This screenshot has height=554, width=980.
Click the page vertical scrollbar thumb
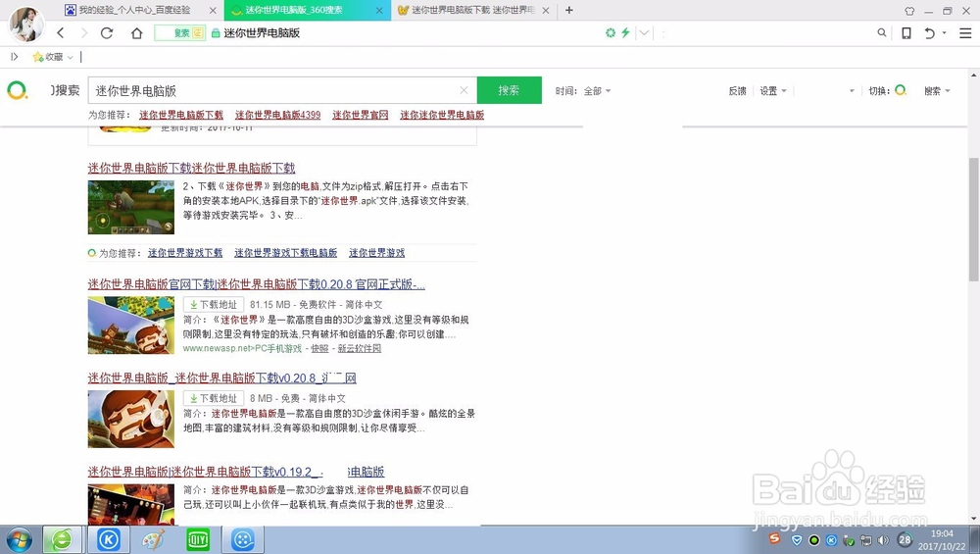click(974, 219)
